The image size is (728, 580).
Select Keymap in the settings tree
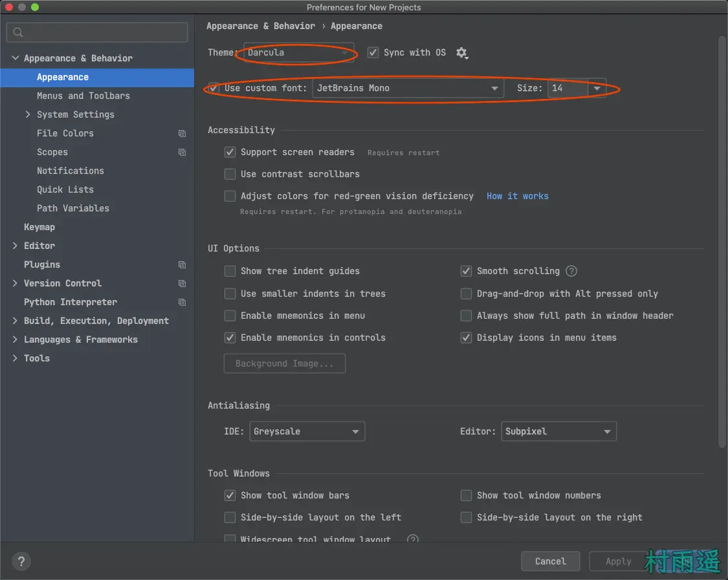[39, 227]
